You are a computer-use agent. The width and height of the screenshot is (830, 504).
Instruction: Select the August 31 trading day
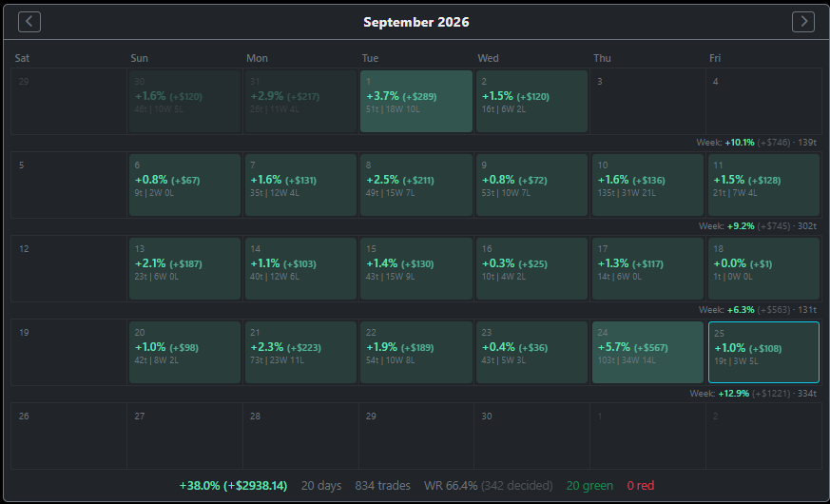[300, 101]
